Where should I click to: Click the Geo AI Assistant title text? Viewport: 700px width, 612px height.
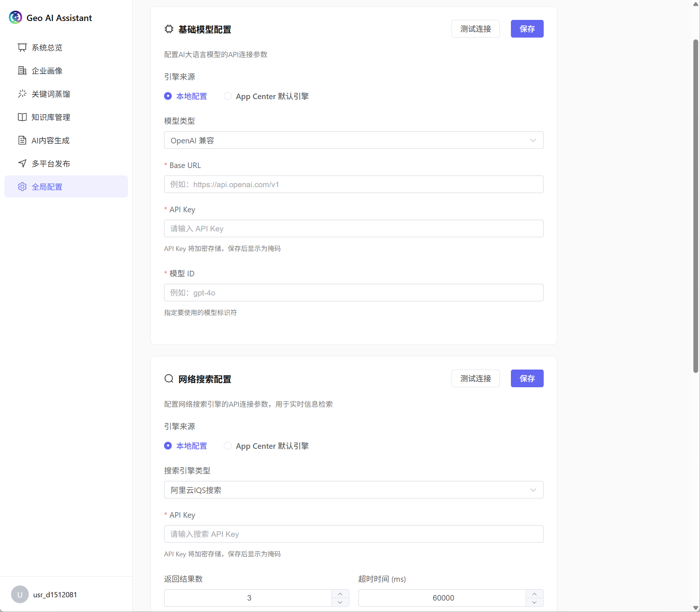tap(59, 18)
